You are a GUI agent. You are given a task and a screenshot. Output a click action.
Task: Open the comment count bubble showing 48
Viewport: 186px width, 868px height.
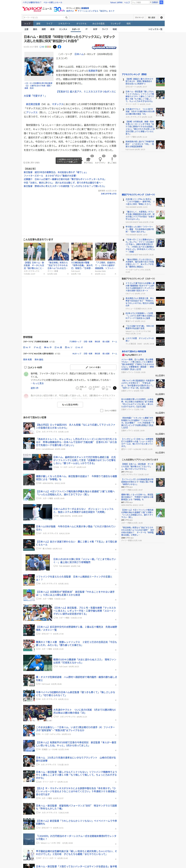[42, 47]
